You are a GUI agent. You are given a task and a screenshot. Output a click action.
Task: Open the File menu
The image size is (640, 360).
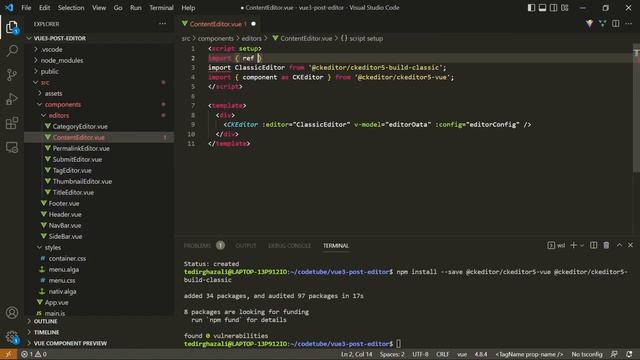26,8
